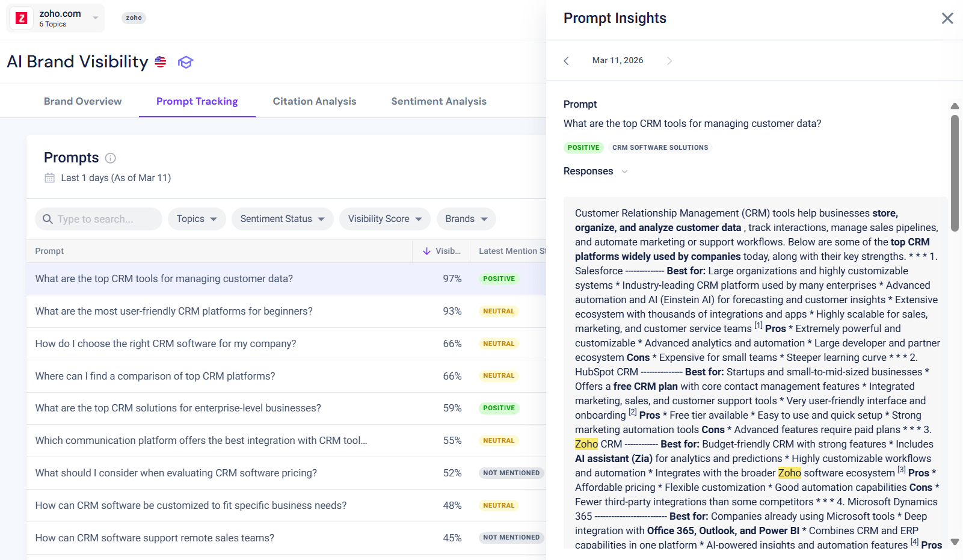The height and width of the screenshot is (560, 963).
Task: Select prompt about enterprise-level CRM solutions
Action: 178,408
